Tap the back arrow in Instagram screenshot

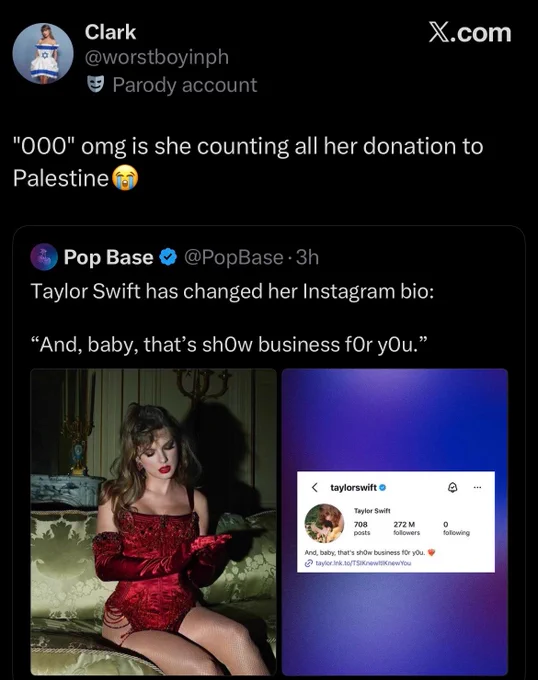(x=315, y=487)
